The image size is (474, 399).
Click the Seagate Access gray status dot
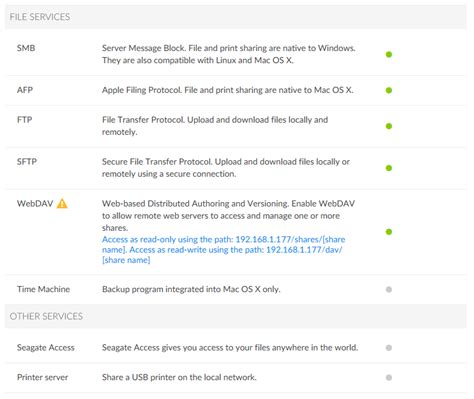(x=389, y=348)
